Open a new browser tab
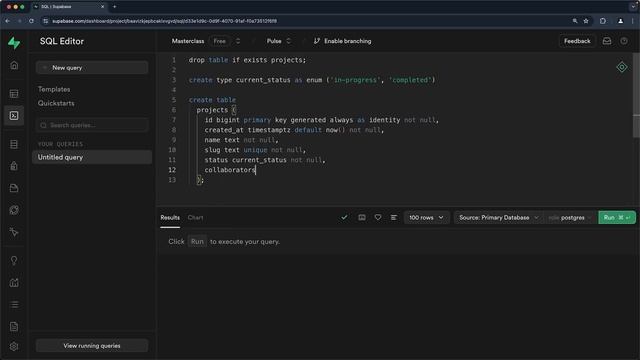Screen dimensions: 640x360 [x=114, y=7]
